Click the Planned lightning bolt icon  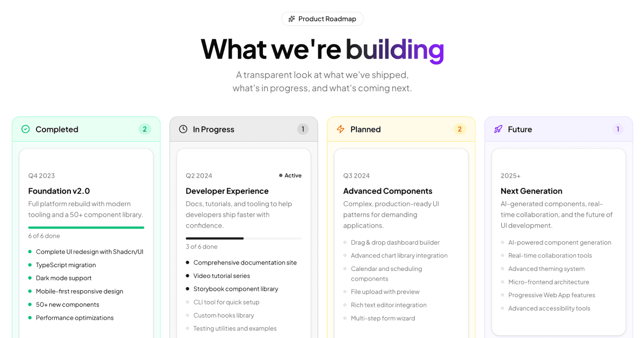pyautogui.click(x=341, y=129)
